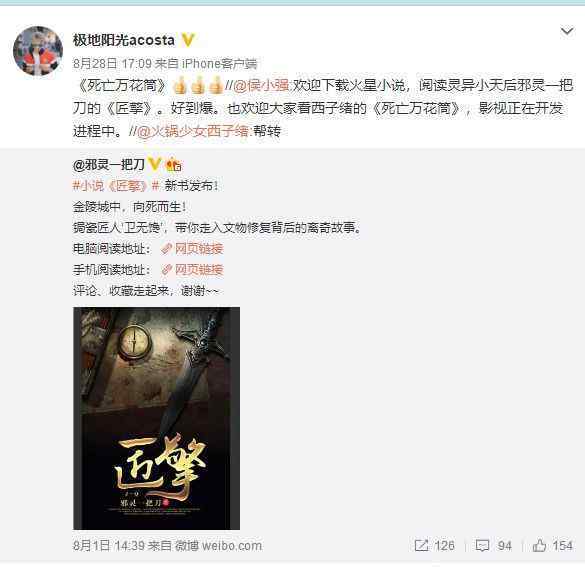This screenshot has width=585, height=567.
Task: Click the chain icon beside computer reading link
Action: [166, 249]
